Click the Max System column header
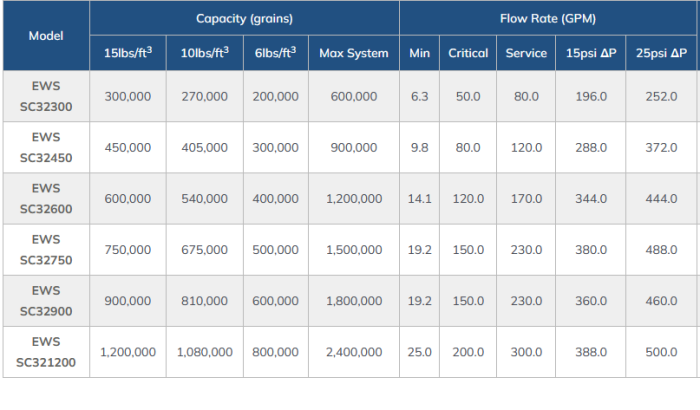This screenshot has width=700, height=410. pyautogui.click(x=354, y=53)
